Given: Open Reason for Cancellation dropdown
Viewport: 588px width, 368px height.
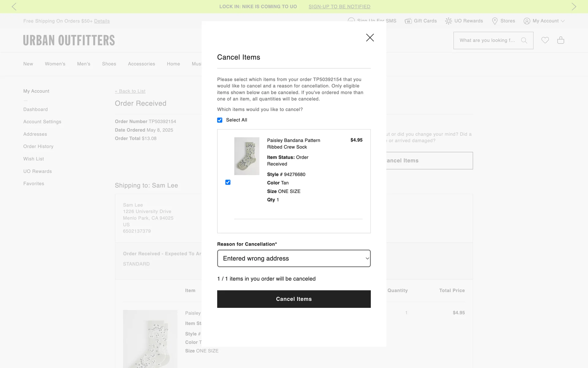Looking at the screenshot, I should (x=294, y=259).
